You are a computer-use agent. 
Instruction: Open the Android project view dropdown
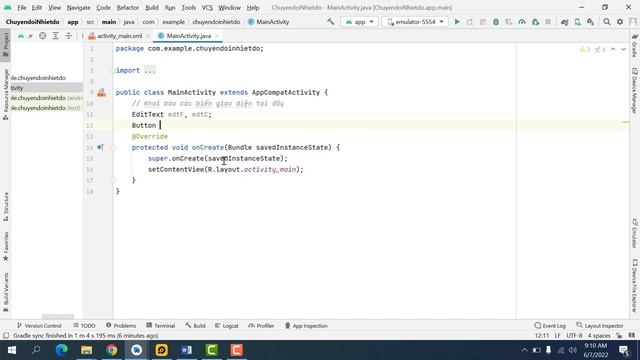(x=24, y=36)
